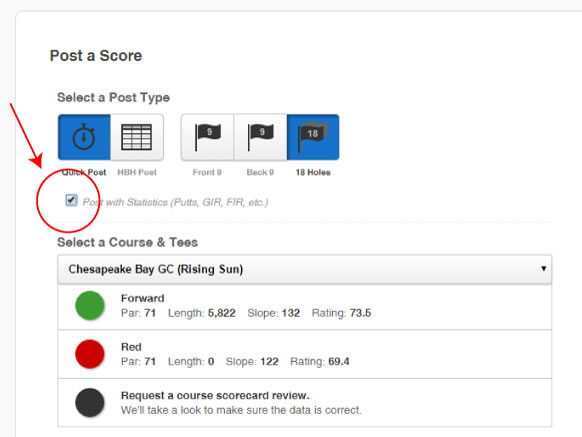
Task: Open the Chesapeake Bay GC course dropdown
Action: (x=305, y=269)
